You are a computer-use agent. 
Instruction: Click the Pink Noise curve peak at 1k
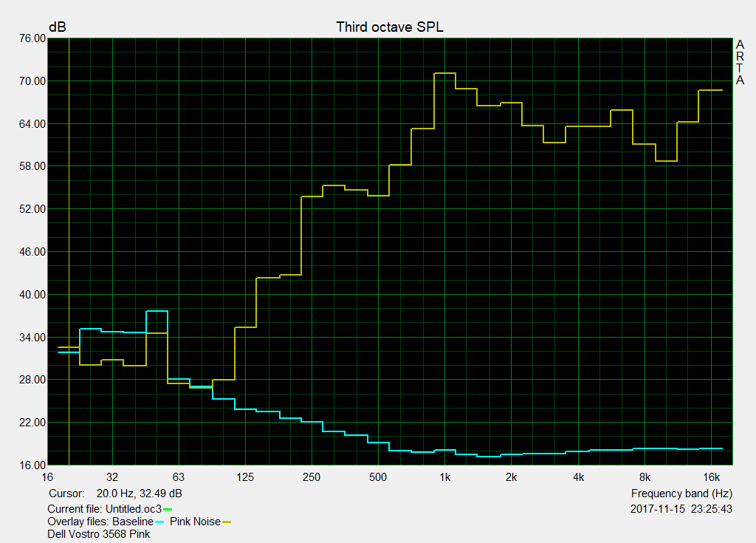tap(444, 73)
